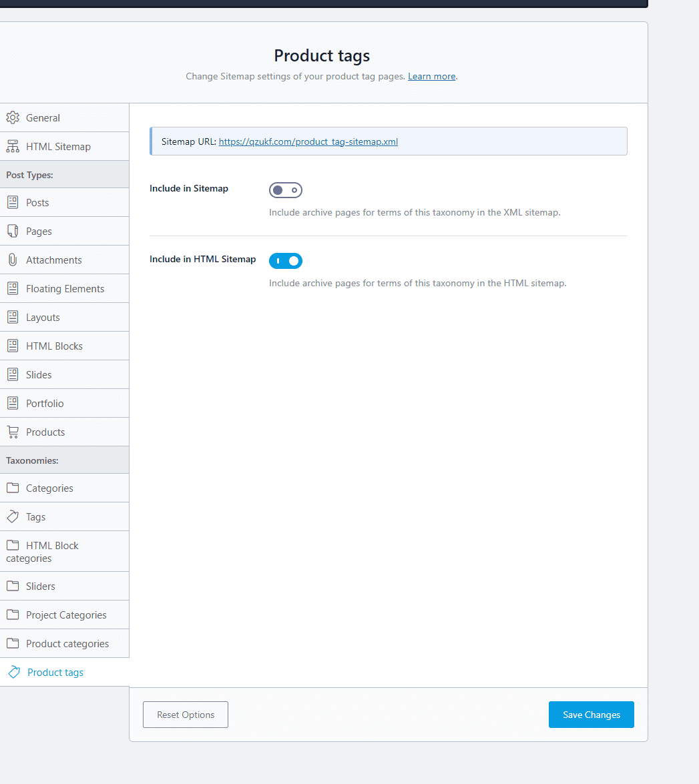Image resolution: width=699 pixels, height=784 pixels.
Task: Open the Portfolio tab
Action: point(65,403)
